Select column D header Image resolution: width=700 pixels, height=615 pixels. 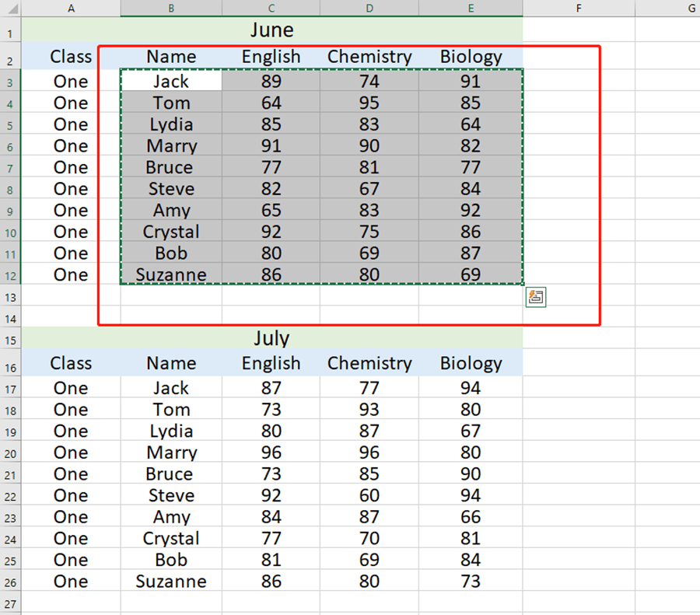tap(369, 8)
